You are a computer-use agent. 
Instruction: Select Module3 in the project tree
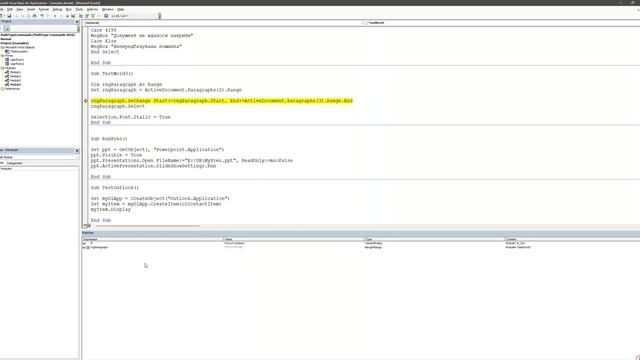[15, 80]
